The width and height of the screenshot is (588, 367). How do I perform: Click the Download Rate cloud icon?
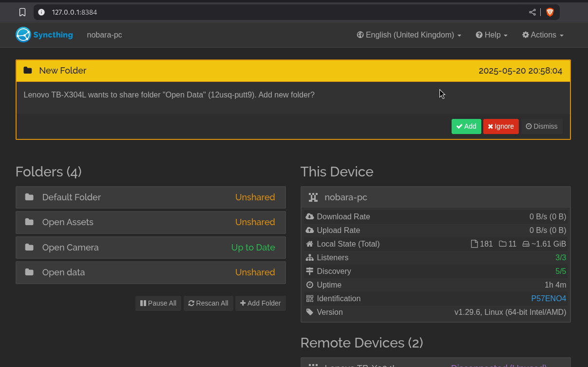[310, 216]
